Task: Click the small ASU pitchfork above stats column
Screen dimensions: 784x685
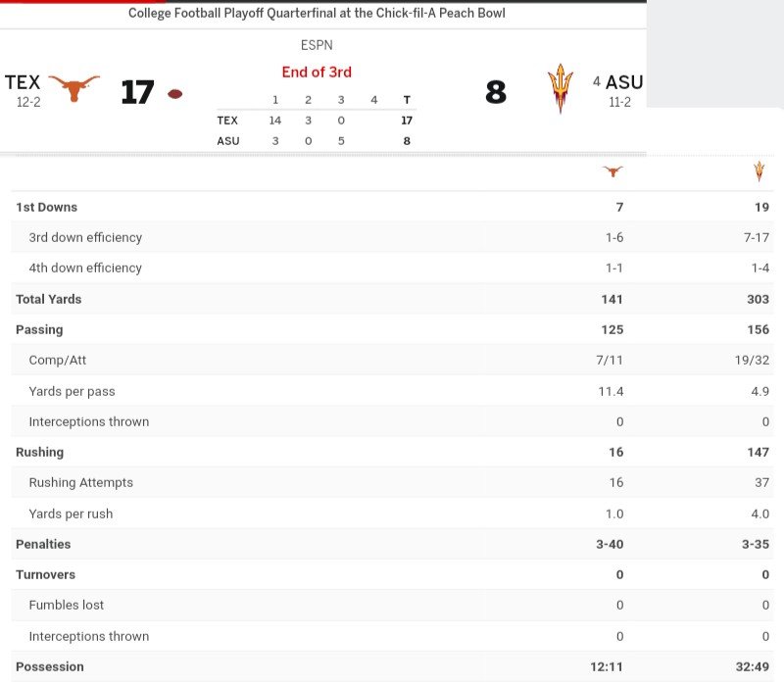Action: [x=759, y=171]
